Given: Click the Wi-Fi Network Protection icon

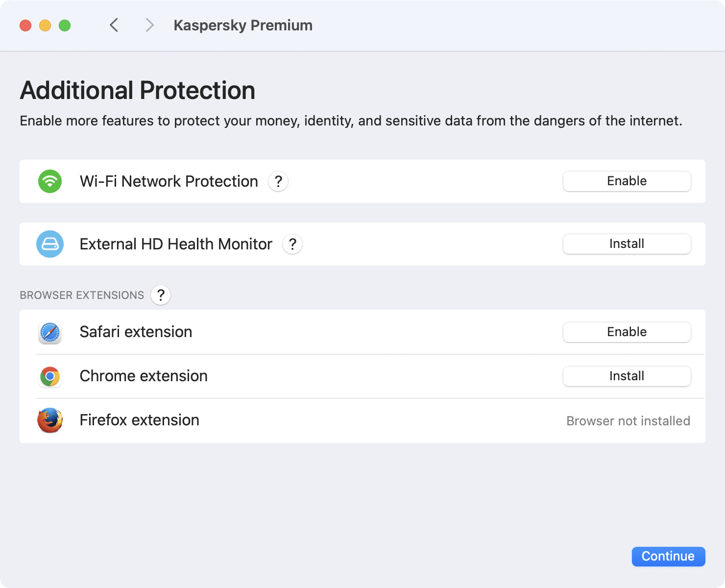Looking at the screenshot, I should point(49,181).
